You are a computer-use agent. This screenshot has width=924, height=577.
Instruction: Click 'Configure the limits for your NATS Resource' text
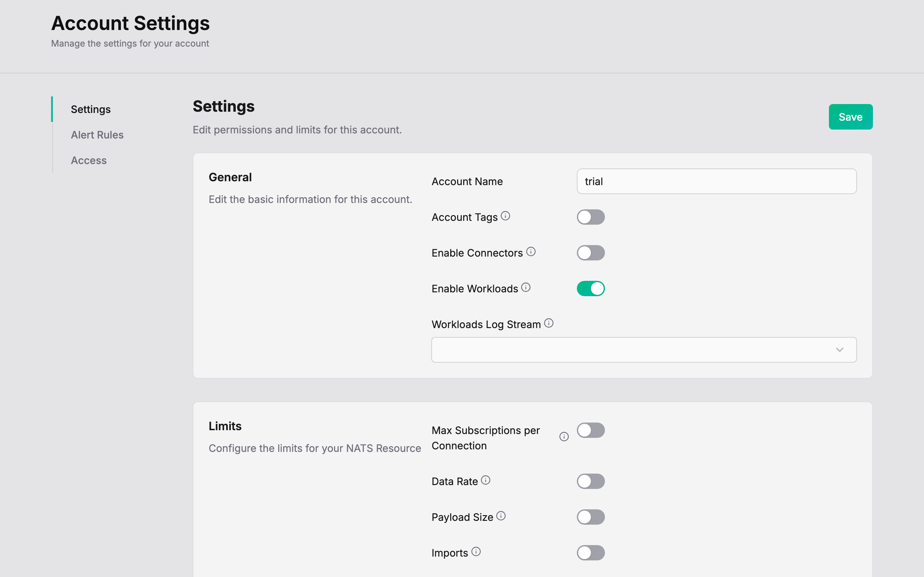click(x=315, y=448)
